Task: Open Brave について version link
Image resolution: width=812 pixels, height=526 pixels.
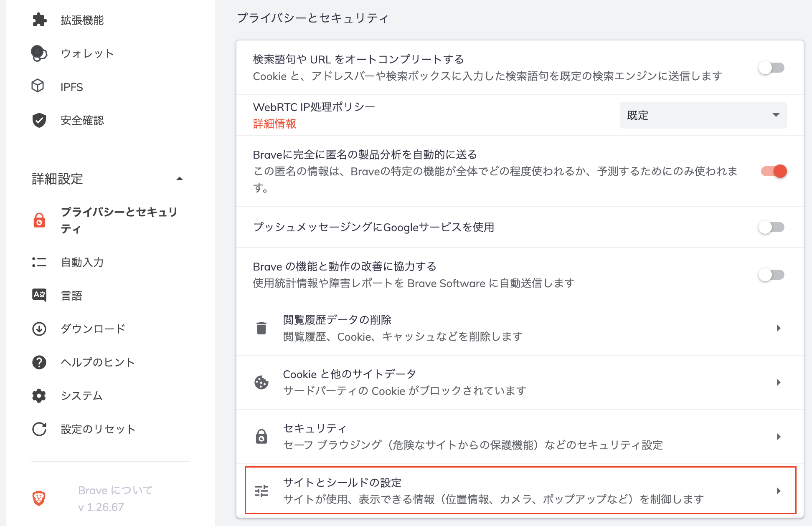Action: pos(115,490)
